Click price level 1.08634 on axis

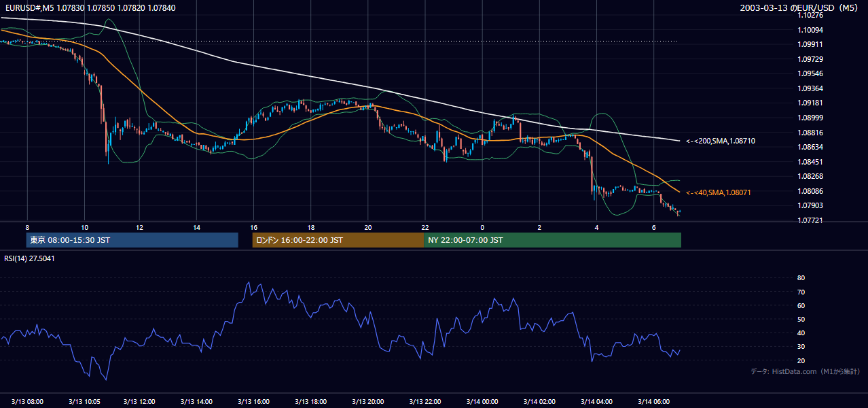tap(811, 147)
